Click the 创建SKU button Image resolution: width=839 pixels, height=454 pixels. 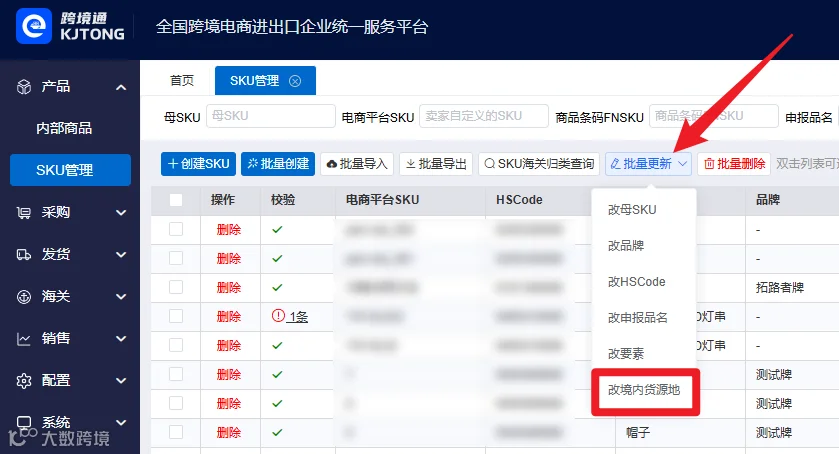[199, 164]
